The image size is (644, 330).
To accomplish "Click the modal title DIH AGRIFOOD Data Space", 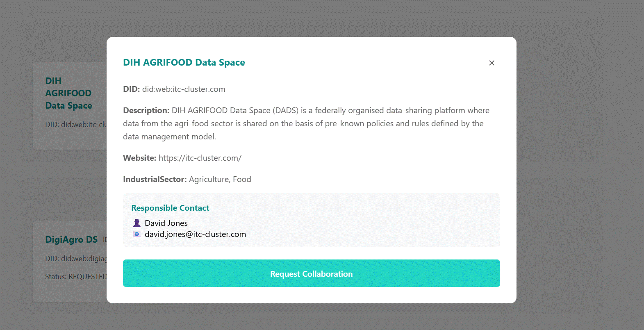I will pyautogui.click(x=184, y=62).
